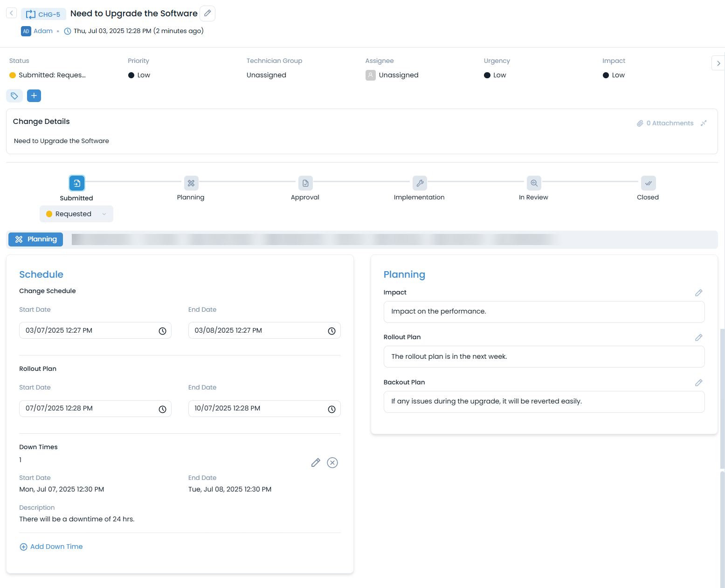Click the blue plus add button
Screen dimensions: 725x588
34,96
